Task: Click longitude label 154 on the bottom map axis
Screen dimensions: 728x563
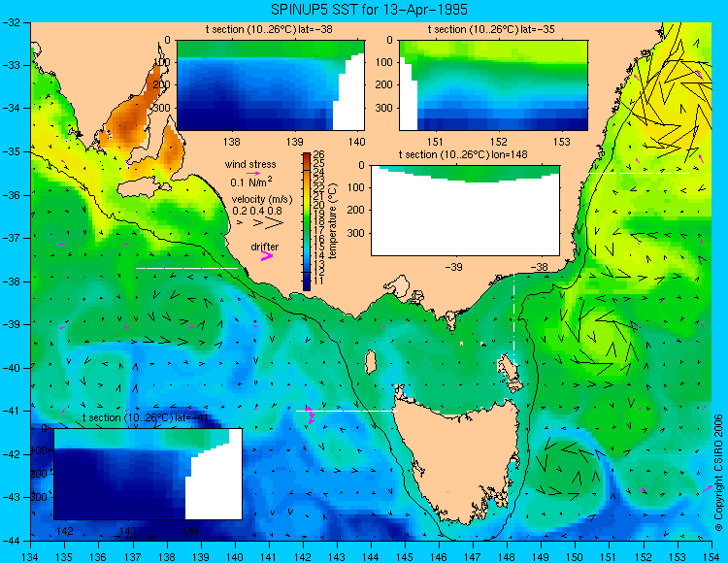Action: coord(711,556)
